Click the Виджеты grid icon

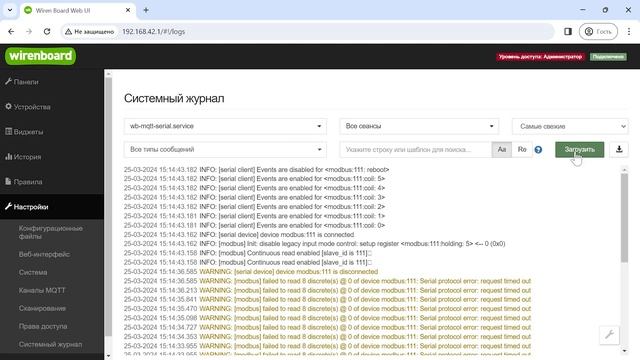pos(8,131)
